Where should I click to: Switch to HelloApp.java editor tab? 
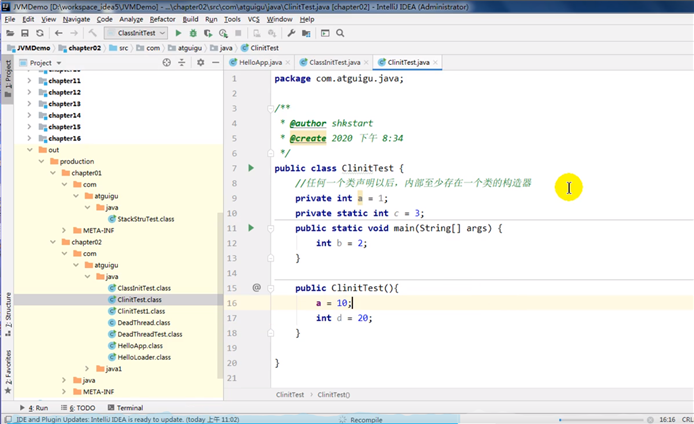click(x=260, y=62)
